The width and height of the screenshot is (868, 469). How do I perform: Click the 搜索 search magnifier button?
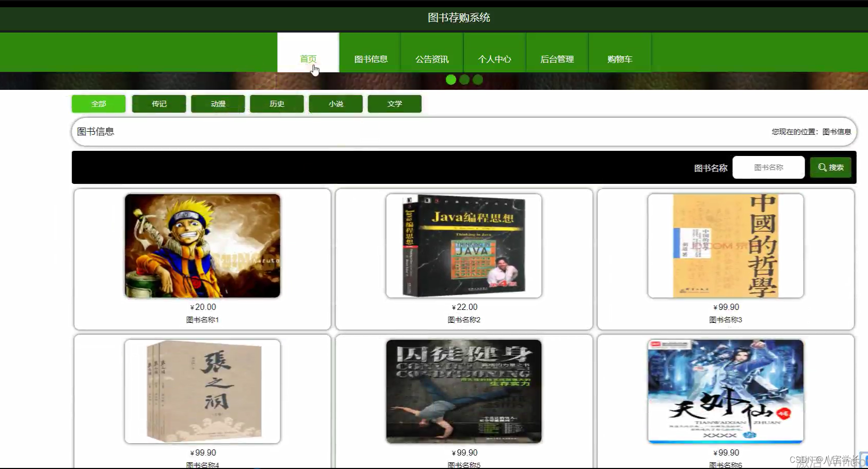(x=830, y=167)
